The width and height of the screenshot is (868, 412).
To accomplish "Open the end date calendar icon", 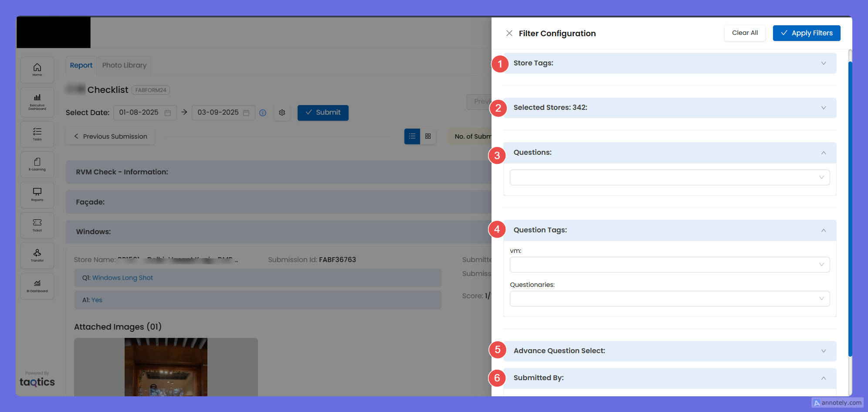I will (x=246, y=113).
